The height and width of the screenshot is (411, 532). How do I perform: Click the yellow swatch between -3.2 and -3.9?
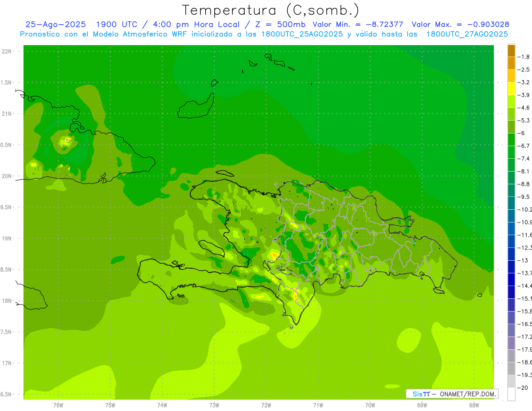pyautogui.click(x=511, y=89)
